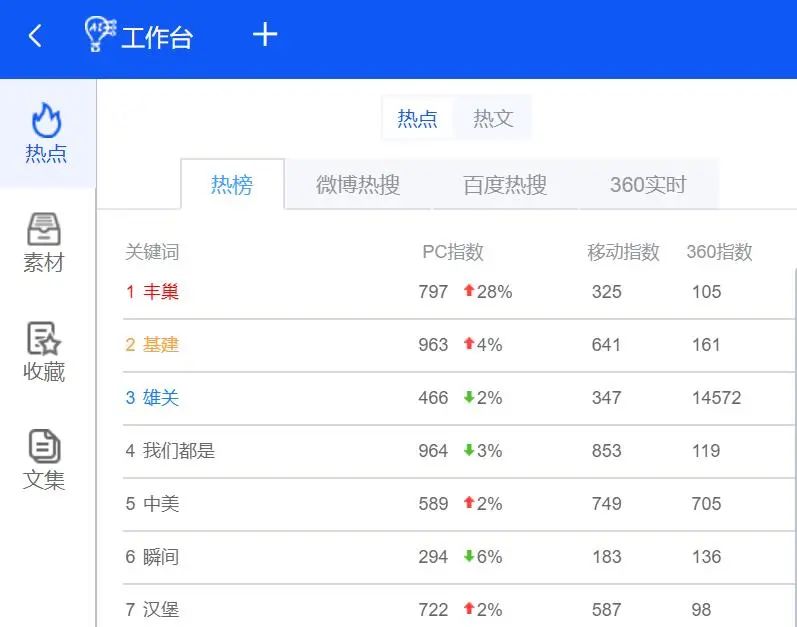Open the 收藏 star document icon

44,338
